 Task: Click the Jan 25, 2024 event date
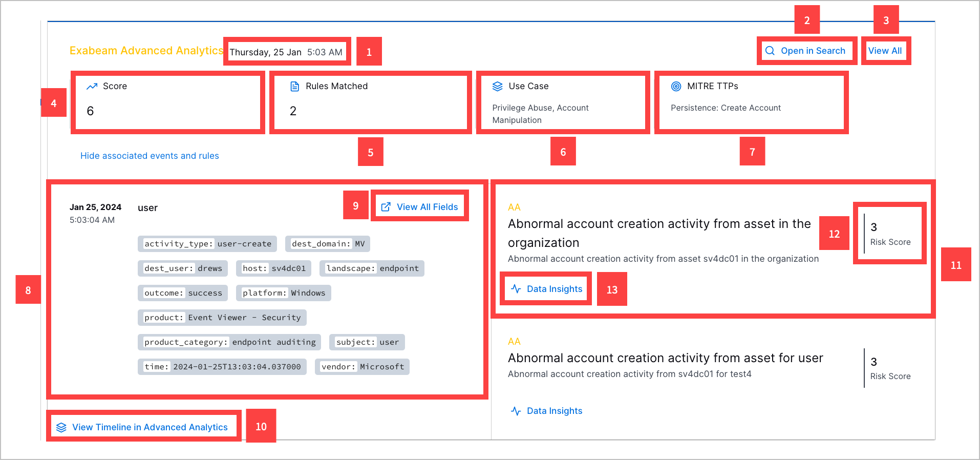[x=95, y=207]
